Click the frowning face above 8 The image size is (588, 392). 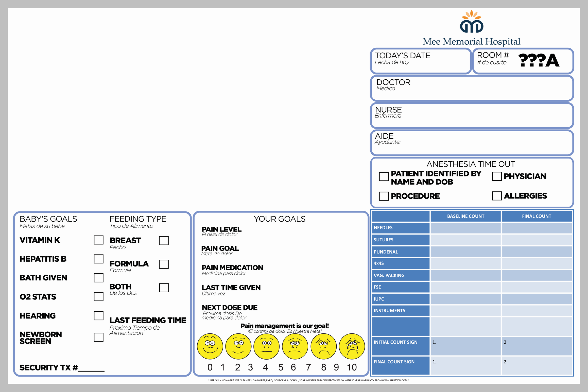[323, 346]
